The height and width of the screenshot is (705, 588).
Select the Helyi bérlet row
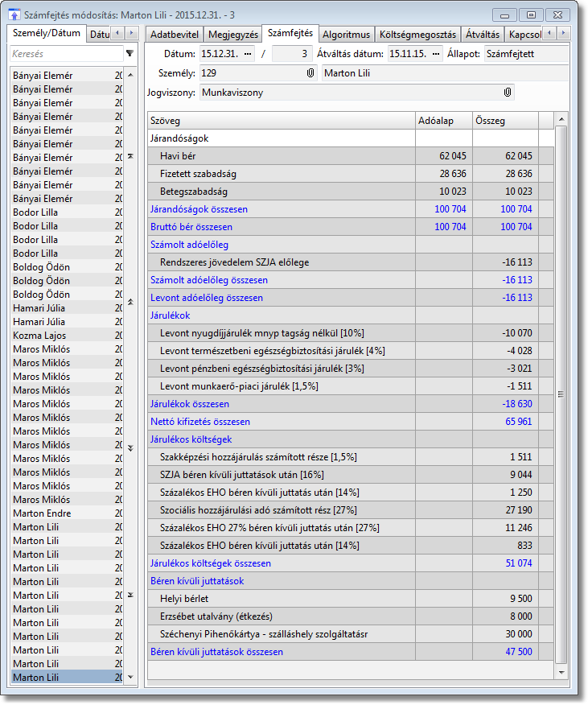(x=351, y=599)
